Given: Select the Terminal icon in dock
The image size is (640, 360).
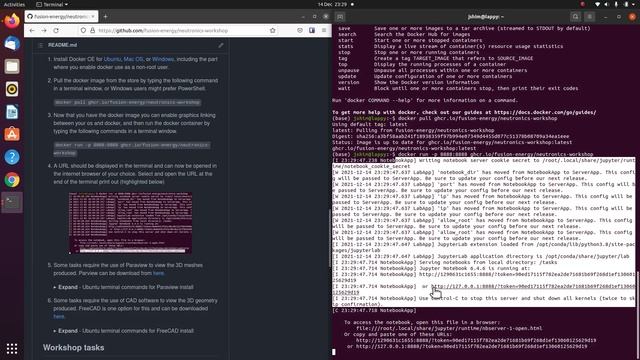Looking at the screenshot, I should point(12,202).
